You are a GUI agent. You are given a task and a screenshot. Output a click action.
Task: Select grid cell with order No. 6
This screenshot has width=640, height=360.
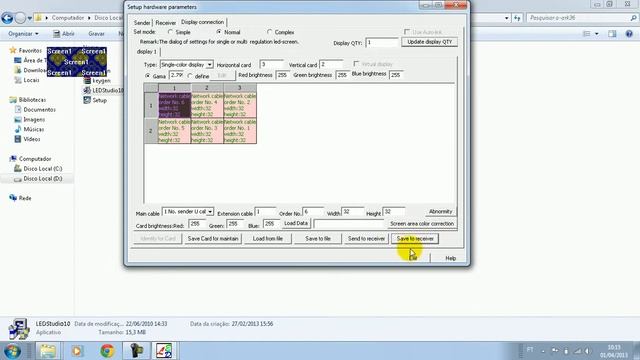[174, 105]
